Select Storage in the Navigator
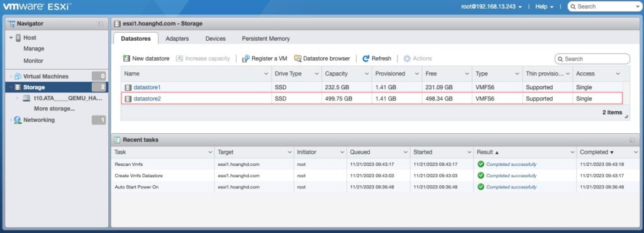Viewport: 644px width, 233px height. (57, 87)
